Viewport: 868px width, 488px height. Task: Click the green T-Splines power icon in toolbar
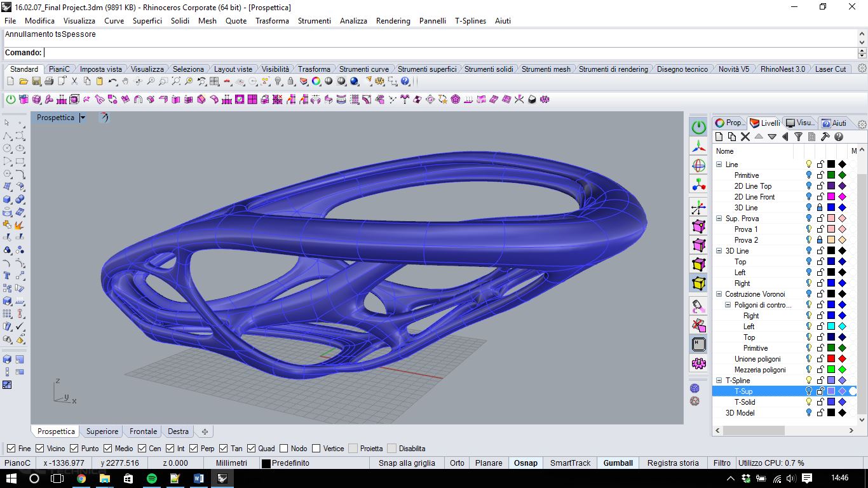tap(11, 99)
